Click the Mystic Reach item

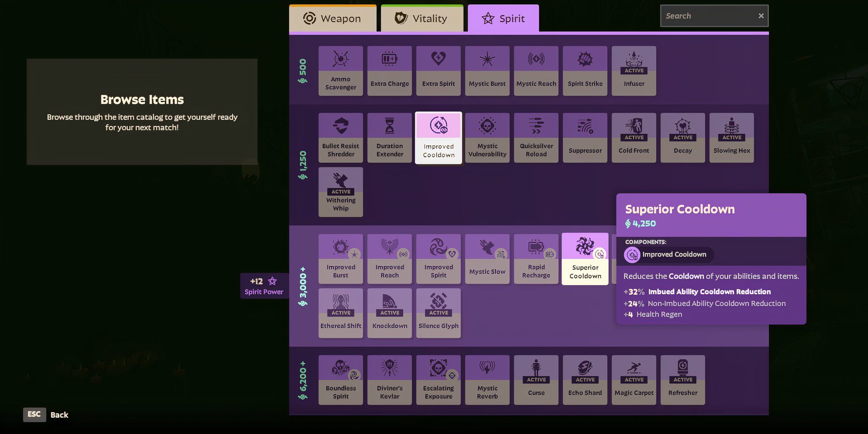point(536,71)
